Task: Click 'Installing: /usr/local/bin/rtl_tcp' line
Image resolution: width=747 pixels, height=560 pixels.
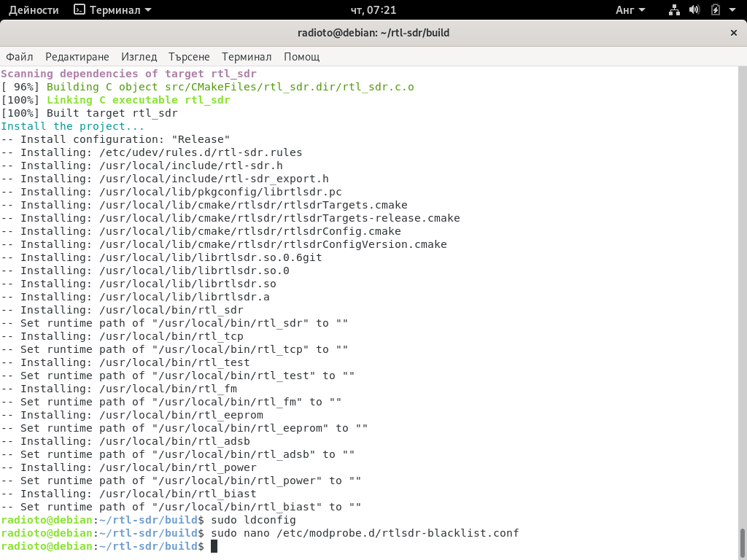Action: (122, 336)
